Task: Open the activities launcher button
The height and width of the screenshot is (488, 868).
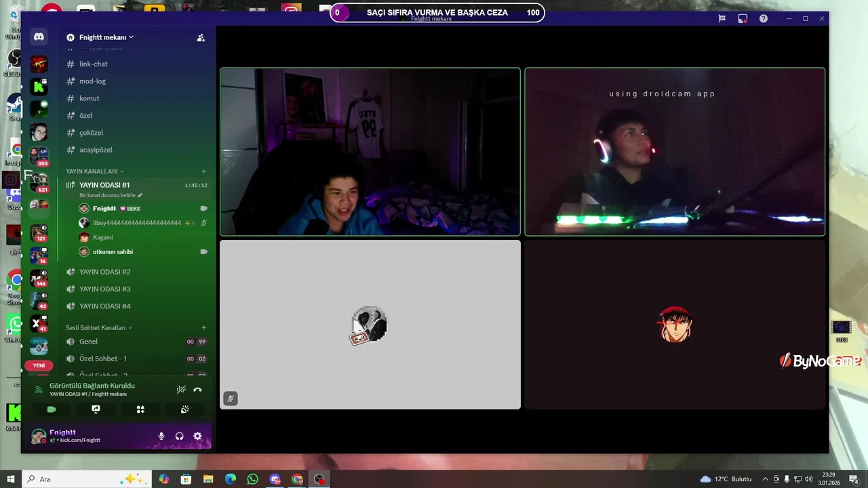Action: (140, 409)
